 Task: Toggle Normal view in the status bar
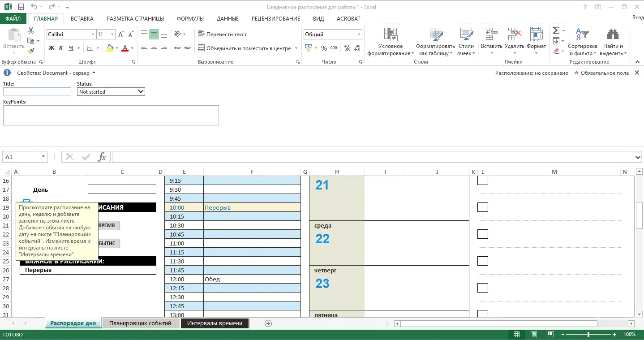tap(516, 335)
